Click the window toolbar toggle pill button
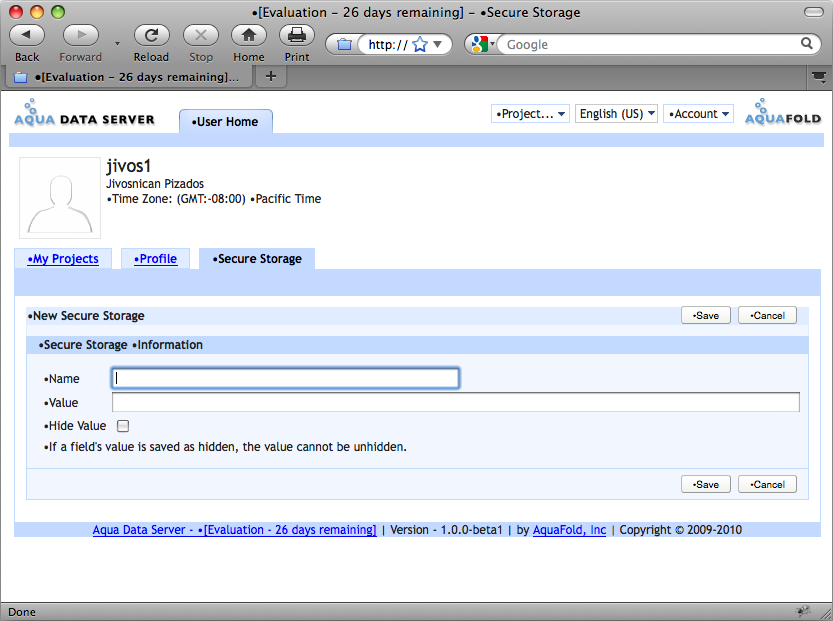The width and height of the screenshot is (833, 621). click(813, 12)
